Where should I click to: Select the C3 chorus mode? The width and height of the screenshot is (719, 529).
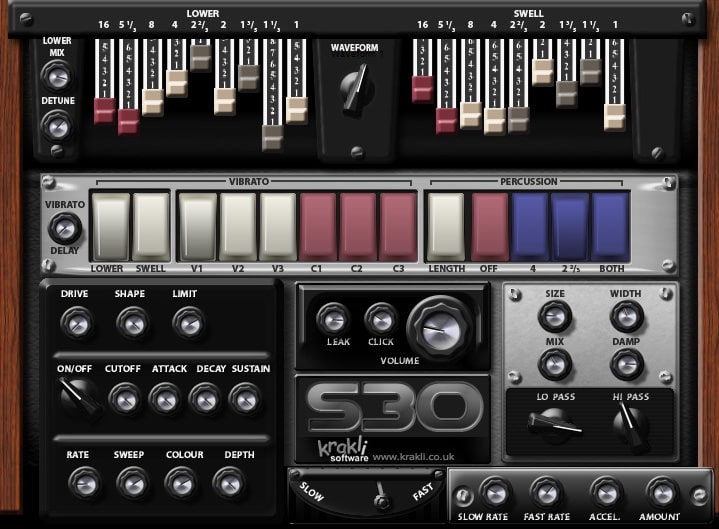[x=398, y=227]
